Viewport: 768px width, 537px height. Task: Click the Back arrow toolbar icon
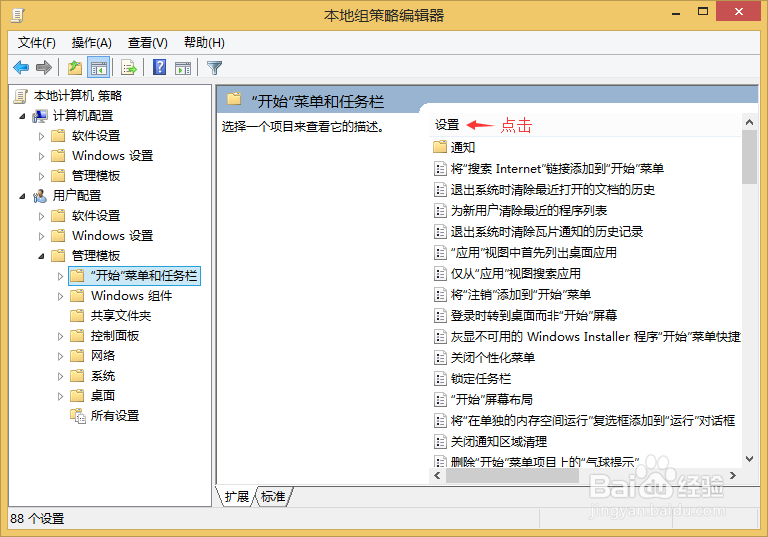[21, 67]
